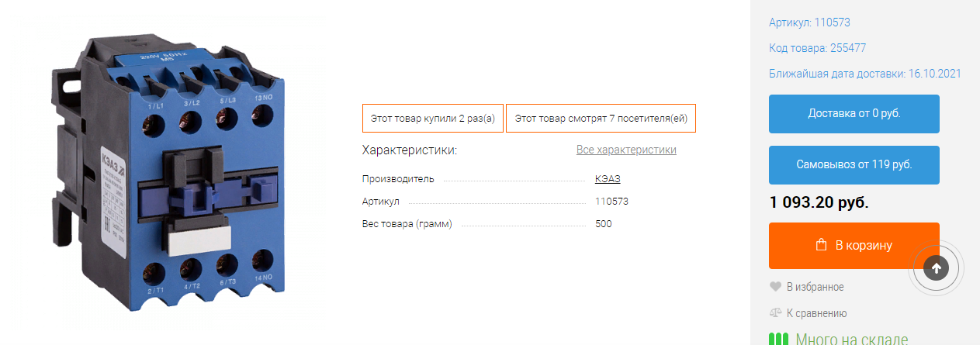Image resolution: width=980 pixels, height=345 pixels.
Task: Click 'Этот товар купили 2 раз(а)' badge
Action: (433, 119)
